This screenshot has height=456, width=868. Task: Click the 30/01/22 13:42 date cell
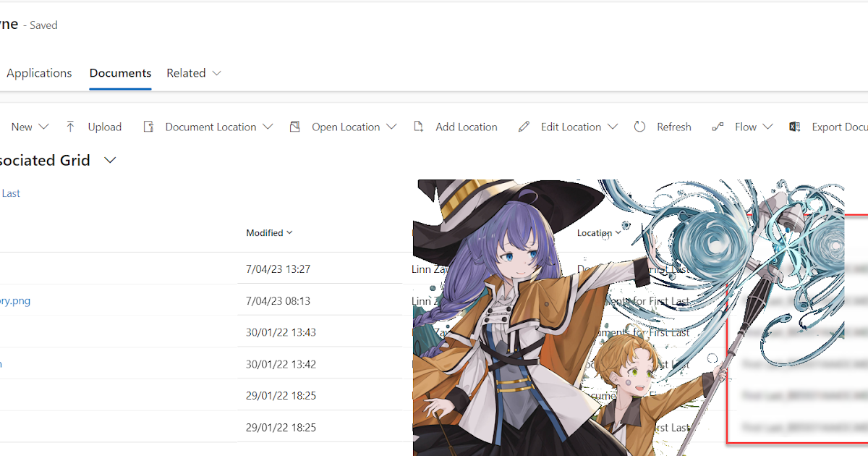(281, 364)
